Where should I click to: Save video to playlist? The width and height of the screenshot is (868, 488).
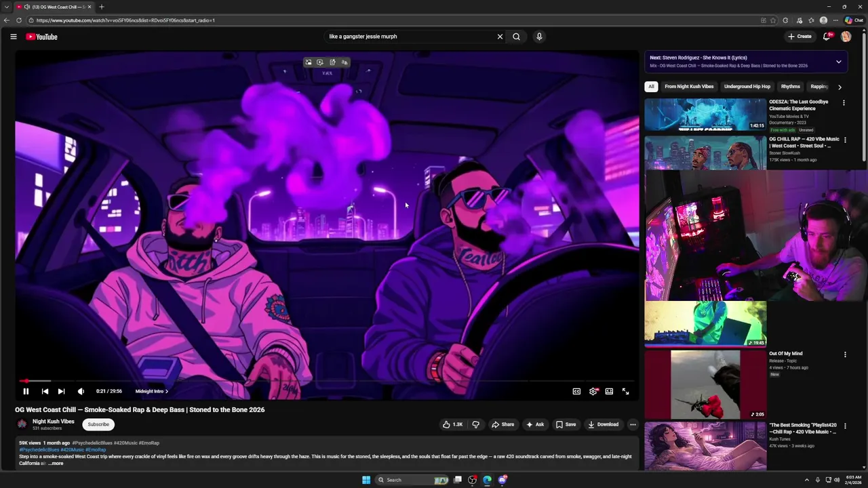coord(566,424)
